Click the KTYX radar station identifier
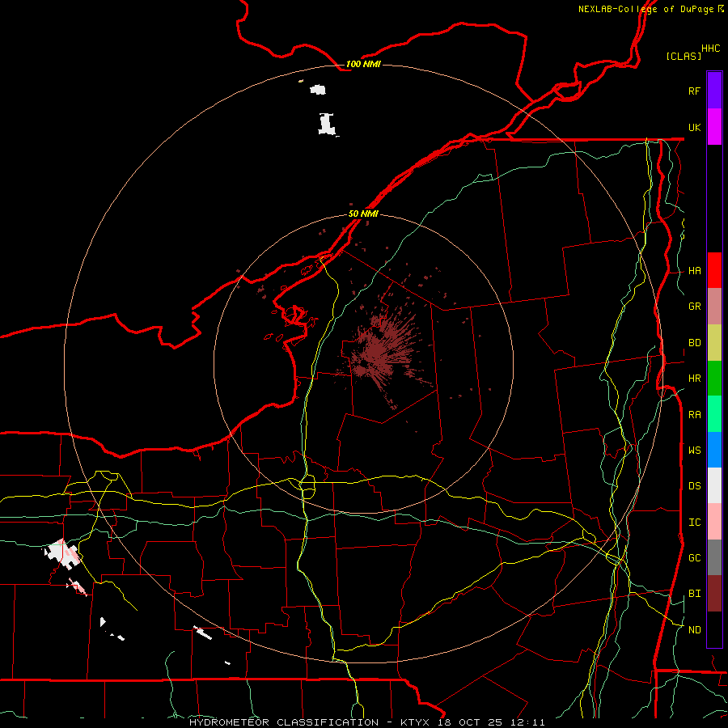Screen dimensions: 728x728 click(x=415, y=722)
